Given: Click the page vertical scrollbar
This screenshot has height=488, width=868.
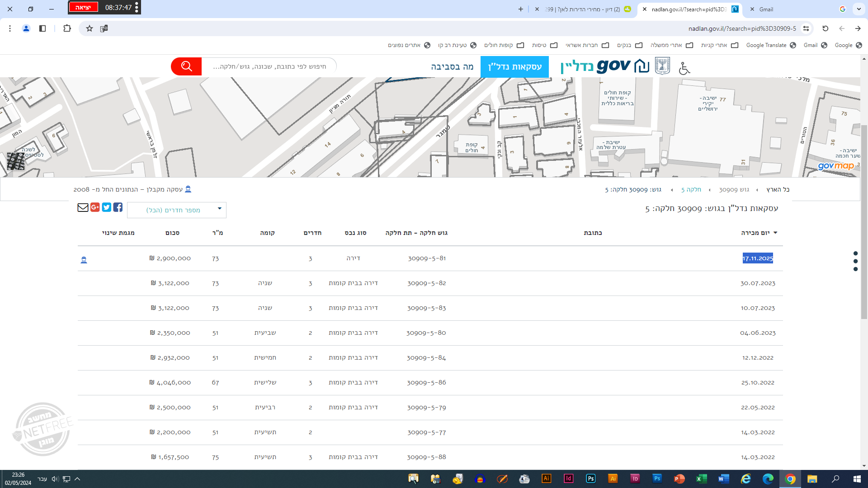Looking at the screenshot, I should (x=864, y=221).
